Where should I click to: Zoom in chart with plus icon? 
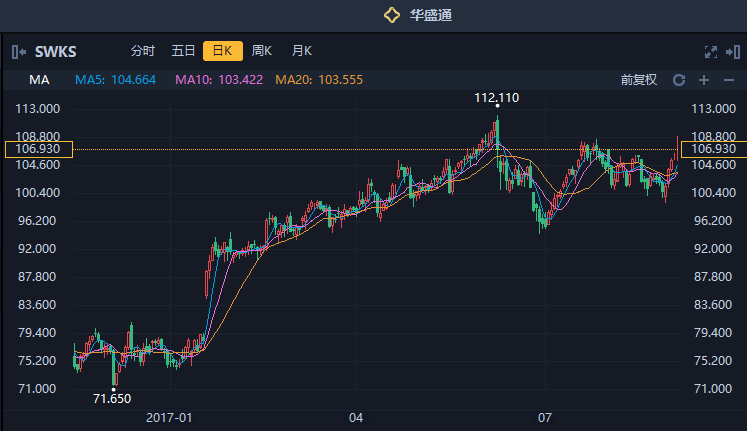coord(704,80)
